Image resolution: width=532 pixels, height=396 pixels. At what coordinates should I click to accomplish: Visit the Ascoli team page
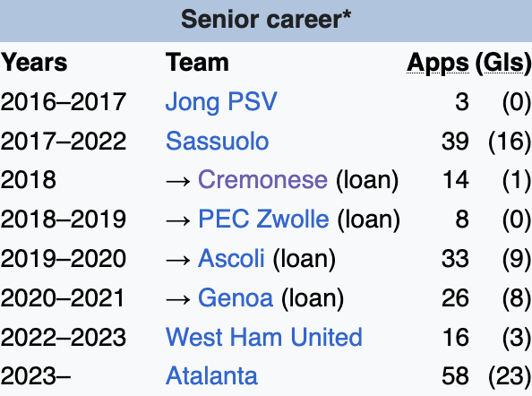pyautogui.click(x=231, y=258)
